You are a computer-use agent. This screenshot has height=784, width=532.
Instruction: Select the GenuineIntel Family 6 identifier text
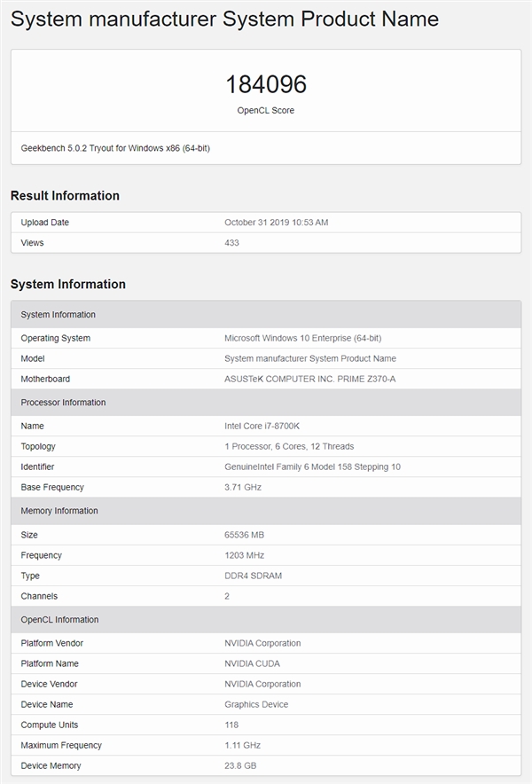coord(312,466)
